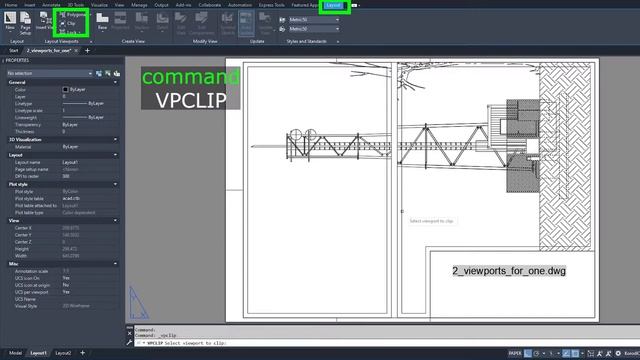Expand the Styles and Standards panel arrow
This screenshot has height=360, width=640.
click(x=338, y=42)
